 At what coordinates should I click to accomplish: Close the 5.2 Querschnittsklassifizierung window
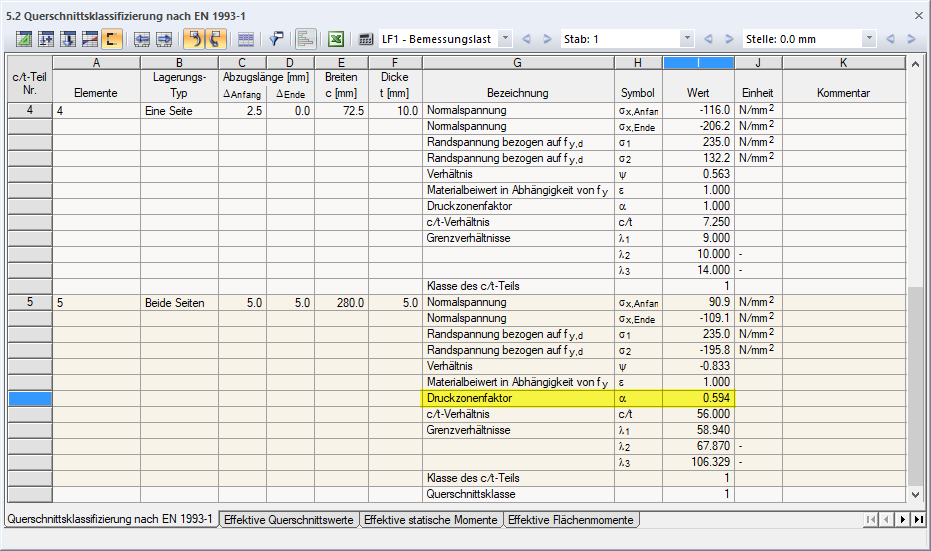click(x=919, y=16)
